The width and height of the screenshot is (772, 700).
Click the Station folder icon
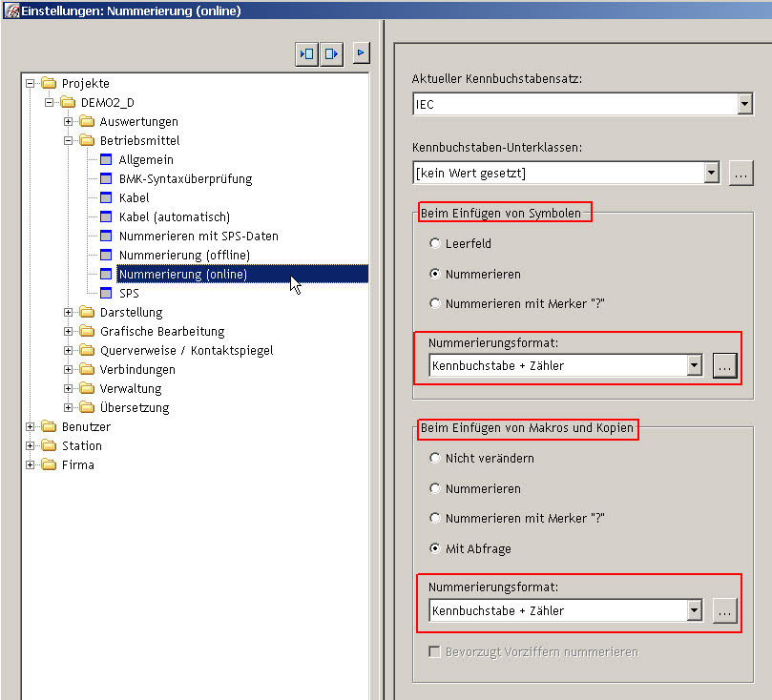point(49,445)
